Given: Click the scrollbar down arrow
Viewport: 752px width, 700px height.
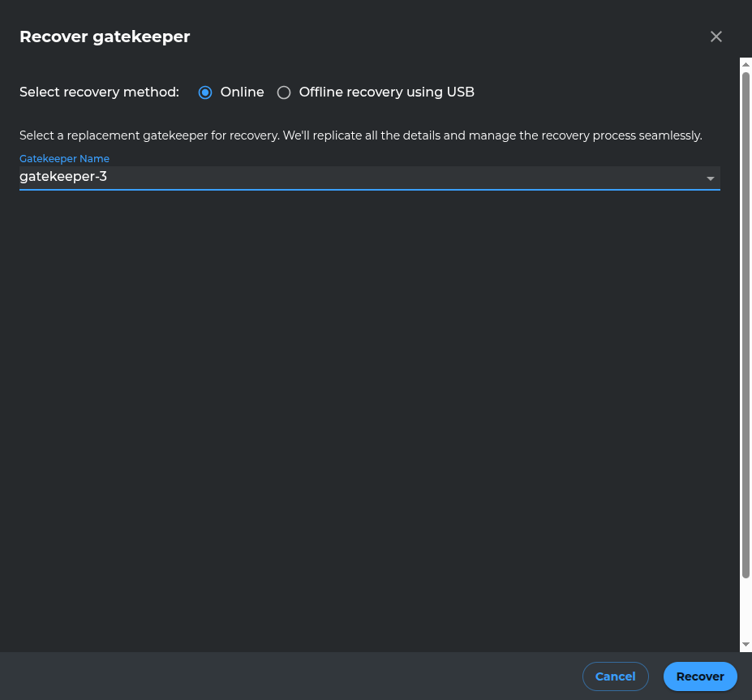Looking at the screenshot, I should 746,645.
